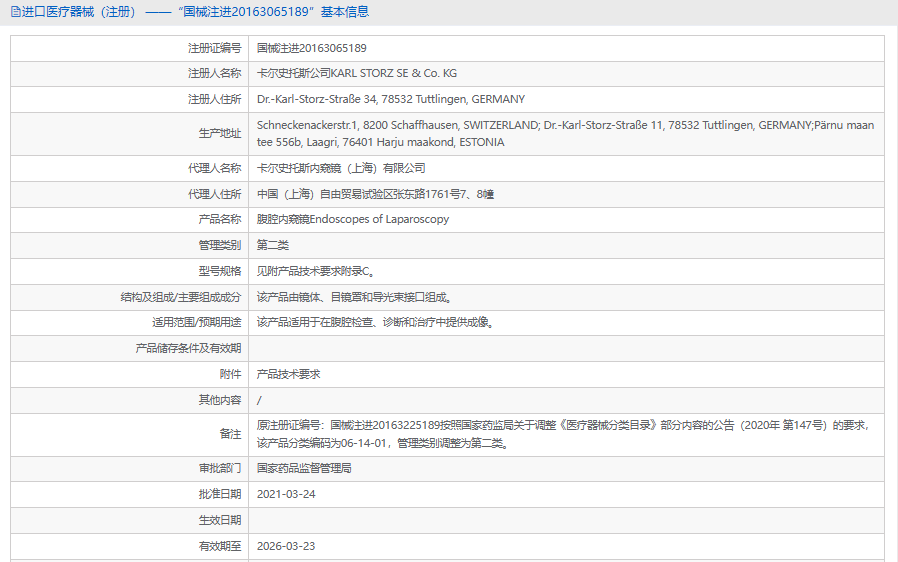The width and height of the screenshot is (898, 562).
Task: Select the value 国家药品监督管理局
Action: pos(304,469)
